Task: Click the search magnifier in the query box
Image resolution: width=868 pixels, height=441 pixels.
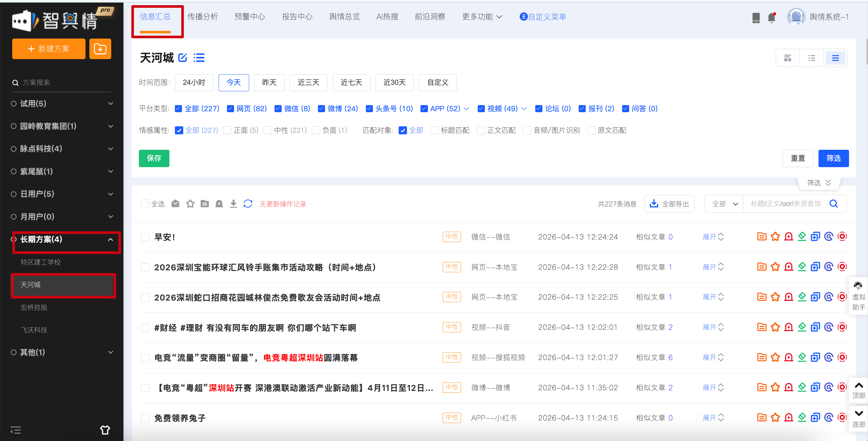Action: (x=834, y=203)
